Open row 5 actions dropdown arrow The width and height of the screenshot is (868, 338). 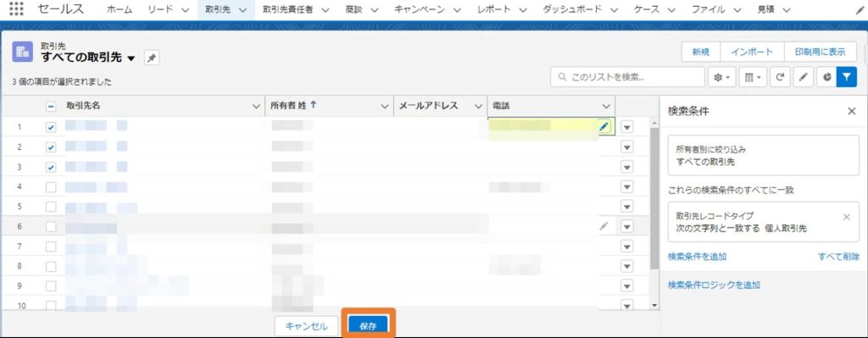click(626, 207)
